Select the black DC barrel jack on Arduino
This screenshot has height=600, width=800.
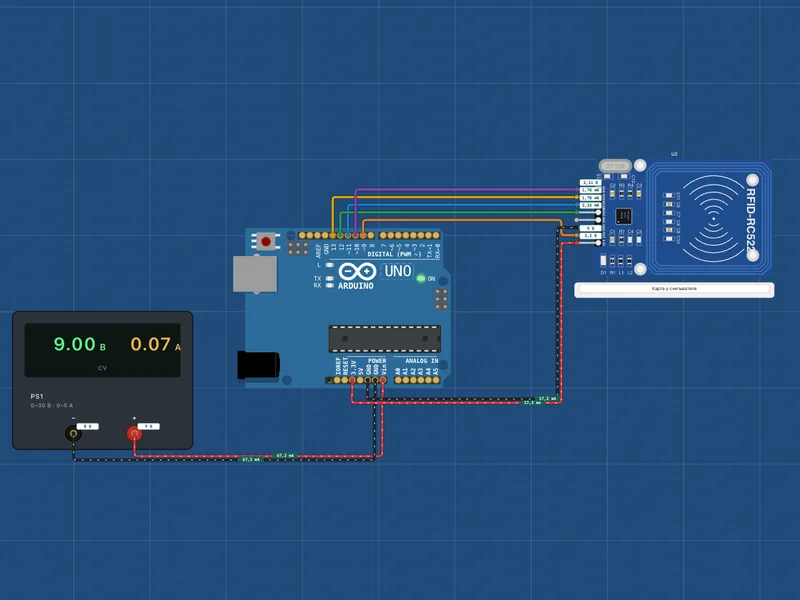pos(258,365)
